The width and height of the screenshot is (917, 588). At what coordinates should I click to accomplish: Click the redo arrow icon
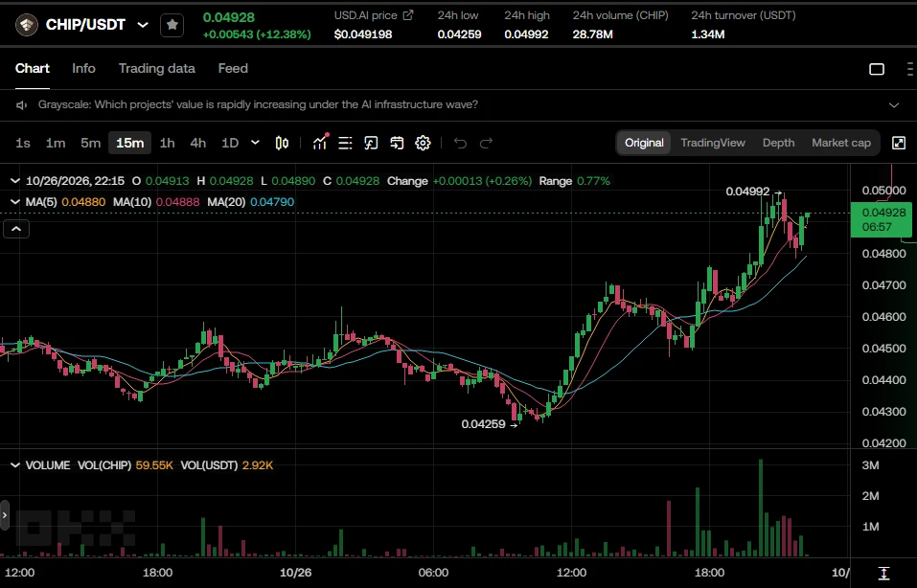(486, 143)
